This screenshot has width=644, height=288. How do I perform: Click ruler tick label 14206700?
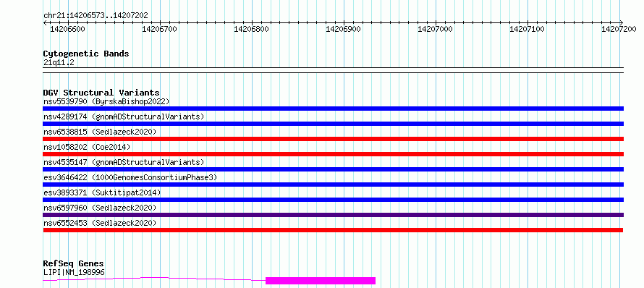159,29
